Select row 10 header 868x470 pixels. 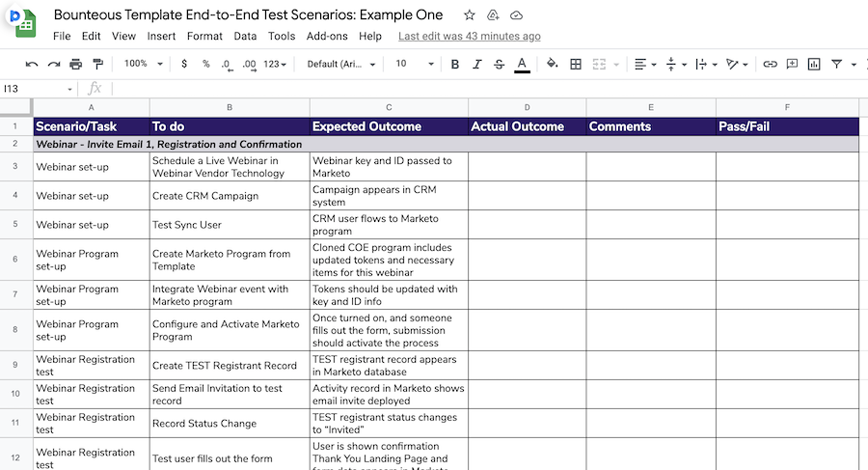pyautogui.click(x=15, y=394)
